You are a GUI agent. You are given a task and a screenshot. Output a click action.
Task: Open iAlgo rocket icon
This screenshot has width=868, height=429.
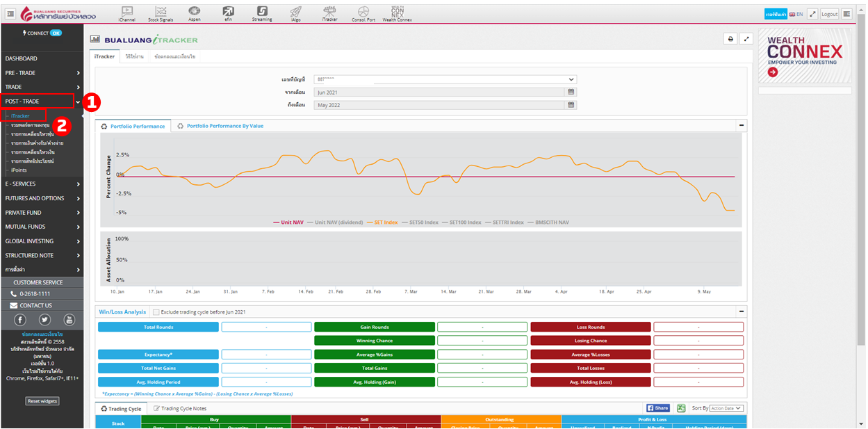pos(295,13)
